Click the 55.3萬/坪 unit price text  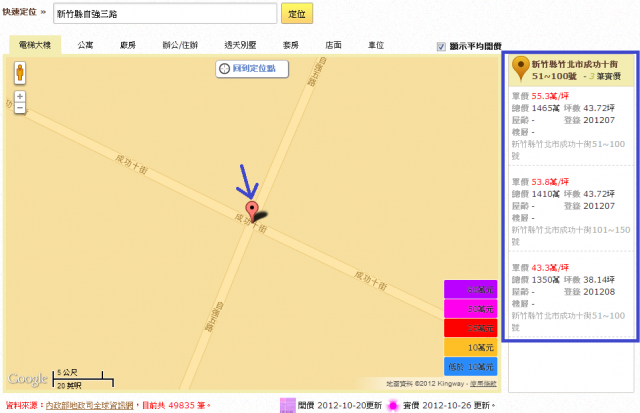[x=550, y=96]
